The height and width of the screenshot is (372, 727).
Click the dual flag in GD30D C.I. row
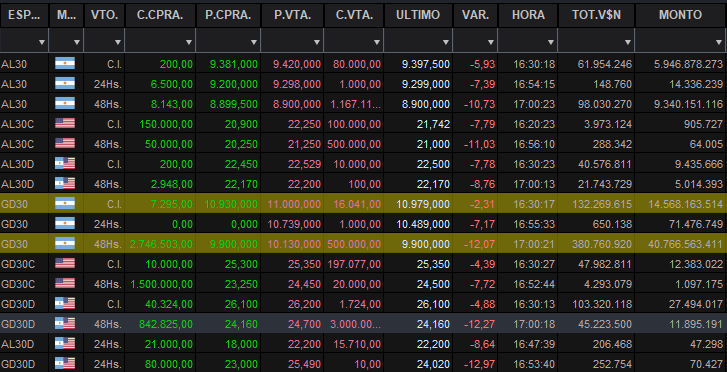coord(65,303)
